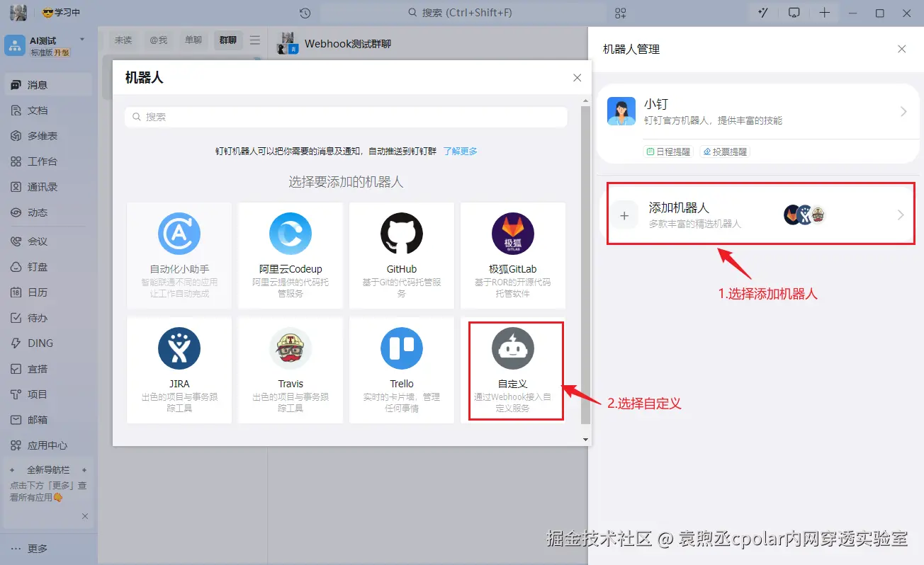This screenshot has width=924, height=565.
Task: Choose the Travis robot card
Action: (x=291, y=370)
